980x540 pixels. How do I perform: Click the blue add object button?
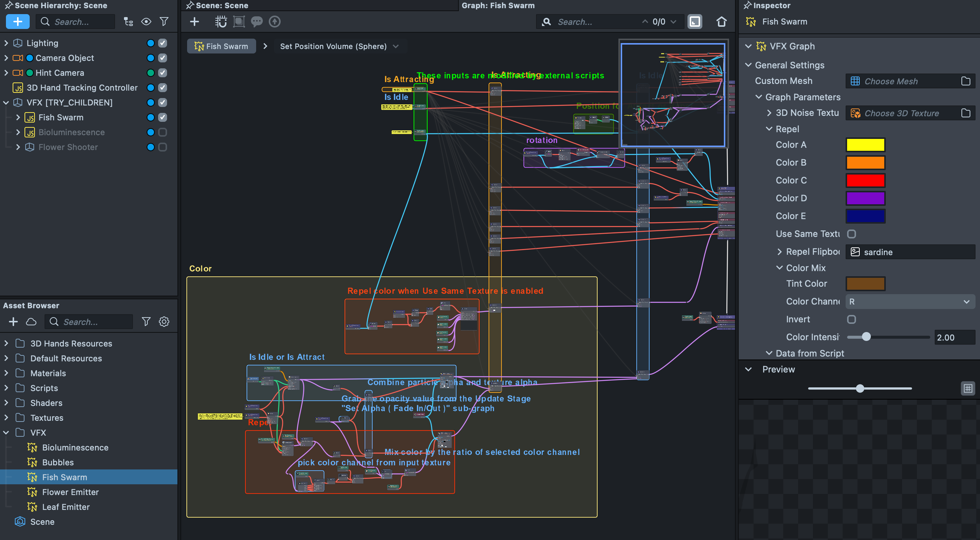click(17, 22)
